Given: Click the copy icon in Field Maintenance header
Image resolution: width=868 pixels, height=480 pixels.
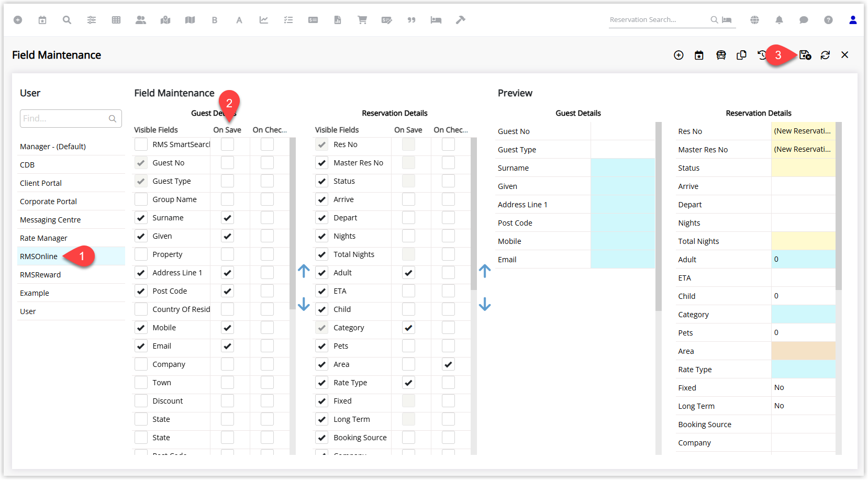Looking at the screenshot, I should (x=741, y=55).
